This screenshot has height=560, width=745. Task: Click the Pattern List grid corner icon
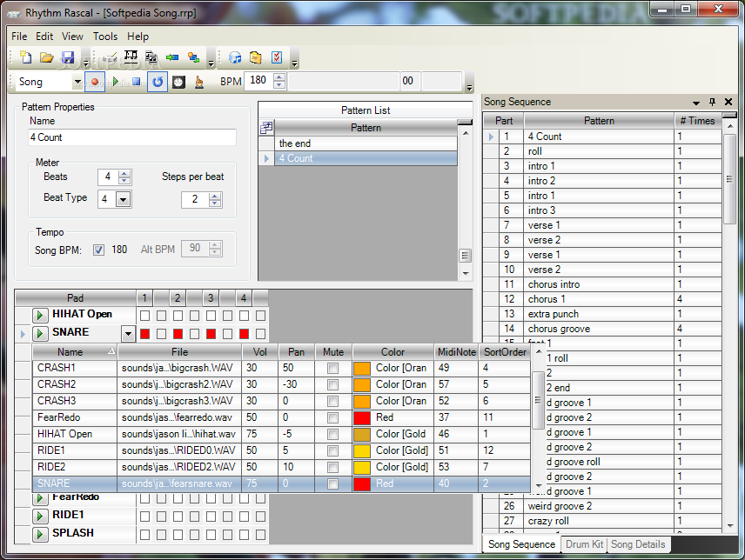(x=266, y=128)
